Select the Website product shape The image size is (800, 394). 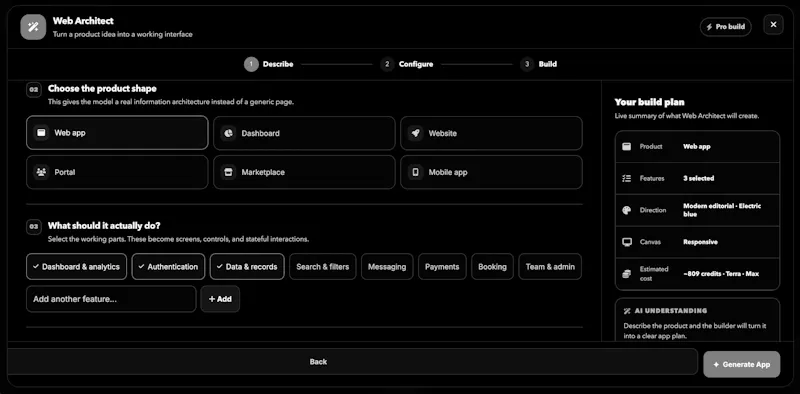(x=491, y=133)
